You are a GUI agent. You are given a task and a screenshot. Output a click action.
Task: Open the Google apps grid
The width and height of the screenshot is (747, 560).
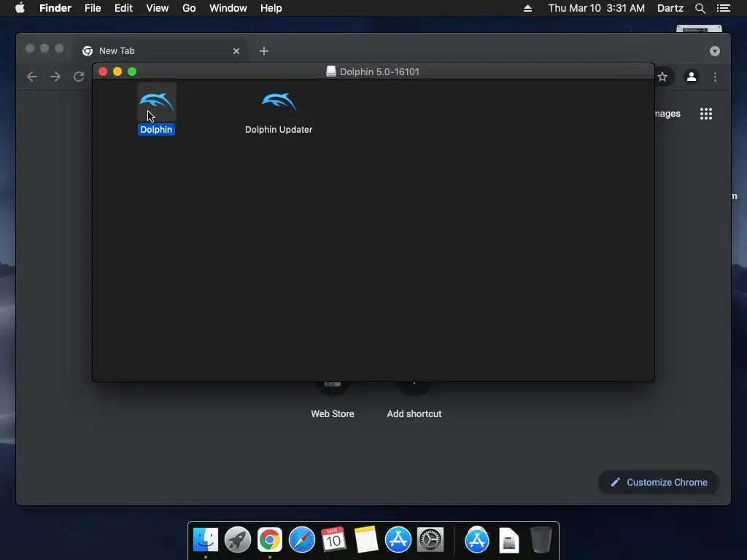706,114
